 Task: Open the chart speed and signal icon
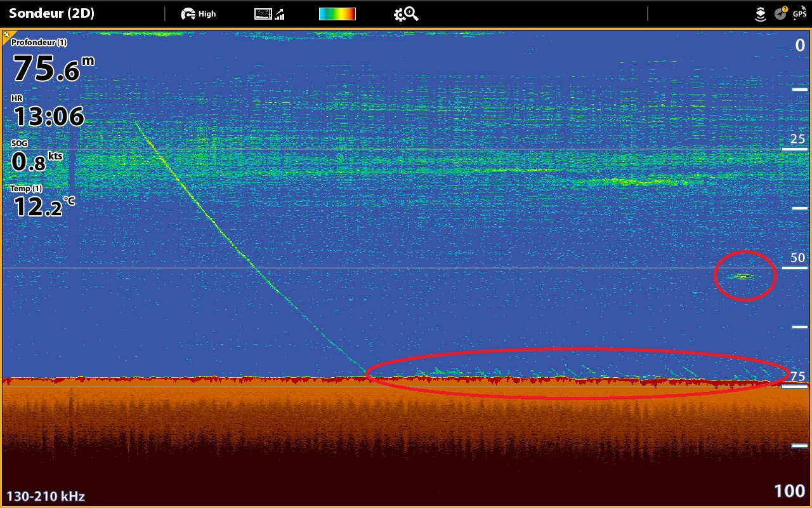pos(269,14)
